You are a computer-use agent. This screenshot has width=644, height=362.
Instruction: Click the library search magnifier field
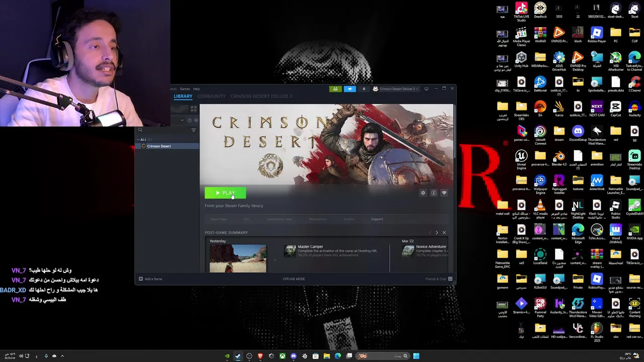pos(140,130)
